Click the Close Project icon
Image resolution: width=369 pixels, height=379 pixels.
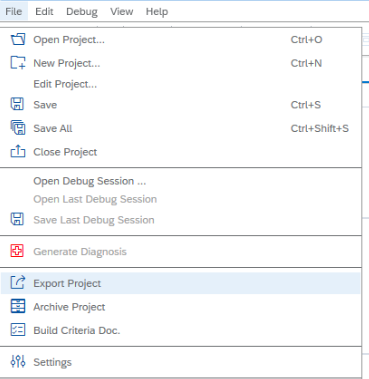coord(18,151)
